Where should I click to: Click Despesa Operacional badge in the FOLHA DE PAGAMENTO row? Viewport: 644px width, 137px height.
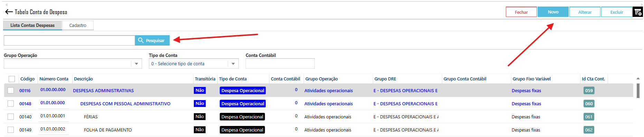click(243, 130)
